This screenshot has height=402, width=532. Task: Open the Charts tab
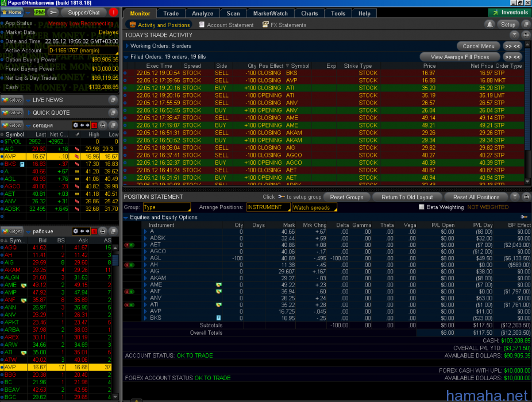pyautogui.click(x=310, y=13)
